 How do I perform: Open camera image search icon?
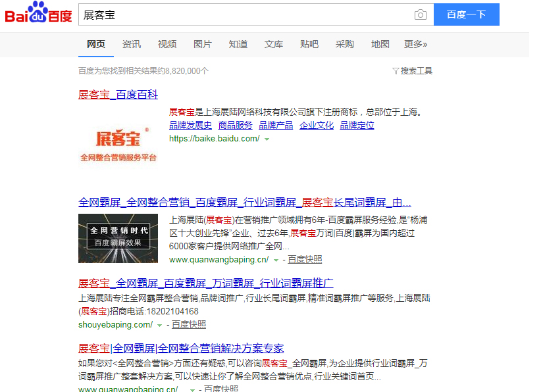point(420,15)
